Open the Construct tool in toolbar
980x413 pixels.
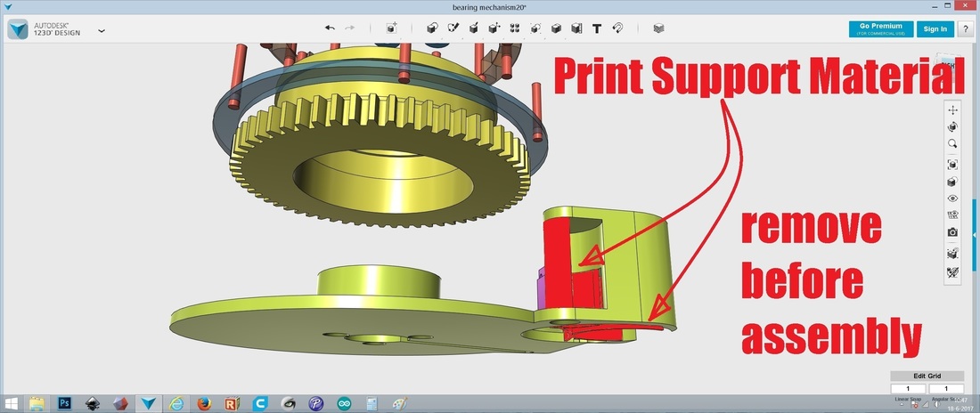474,28
